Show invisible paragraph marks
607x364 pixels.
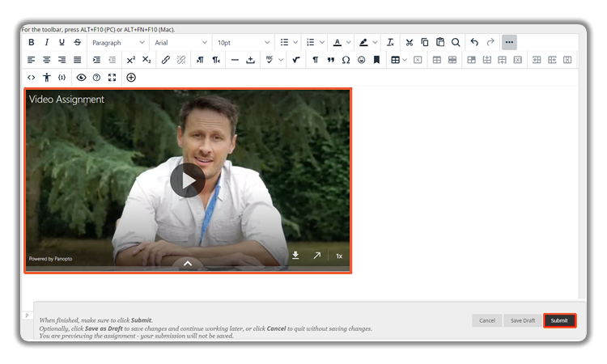click(x=315, y=60)
